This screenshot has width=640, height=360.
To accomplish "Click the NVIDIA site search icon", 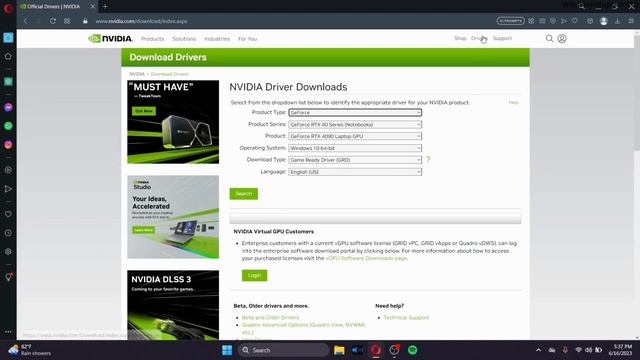I will (x=549, y=38).
